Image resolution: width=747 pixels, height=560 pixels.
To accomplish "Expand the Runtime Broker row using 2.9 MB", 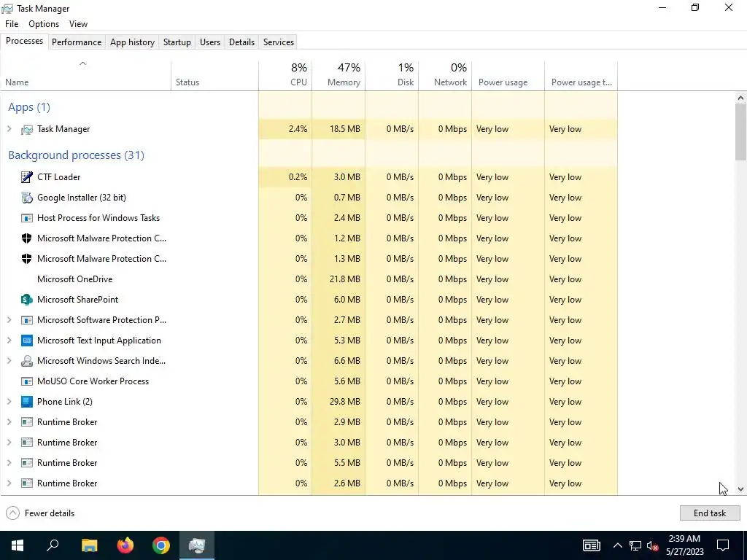I will tap(9, 422).
